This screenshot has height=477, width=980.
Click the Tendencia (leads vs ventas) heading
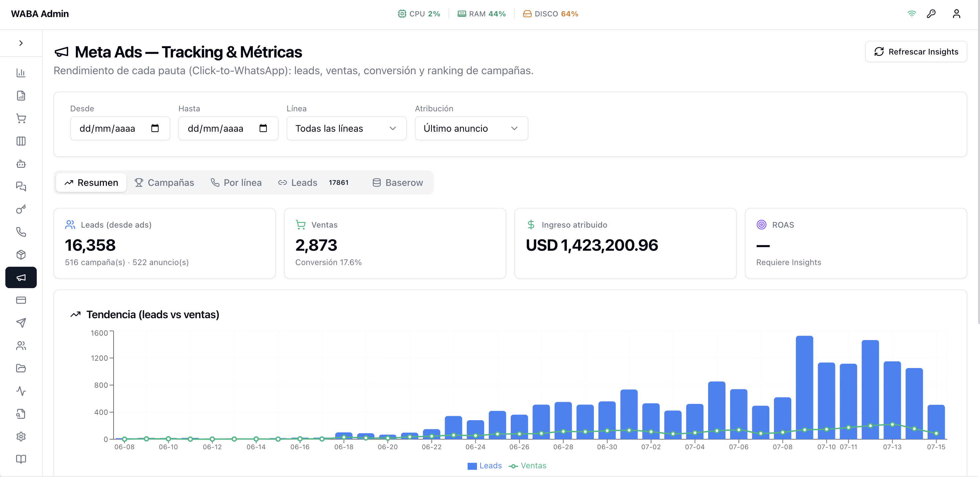point(153,315)
